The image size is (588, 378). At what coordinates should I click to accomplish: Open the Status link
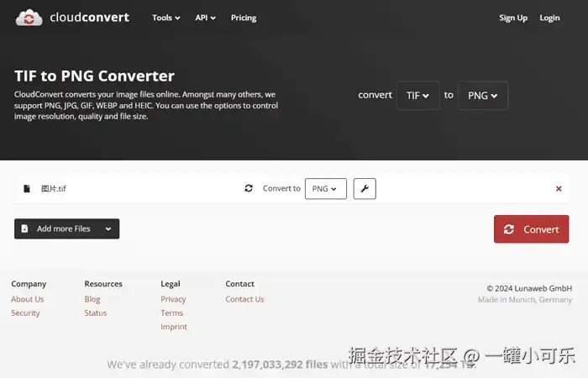[x=96, y=313]
